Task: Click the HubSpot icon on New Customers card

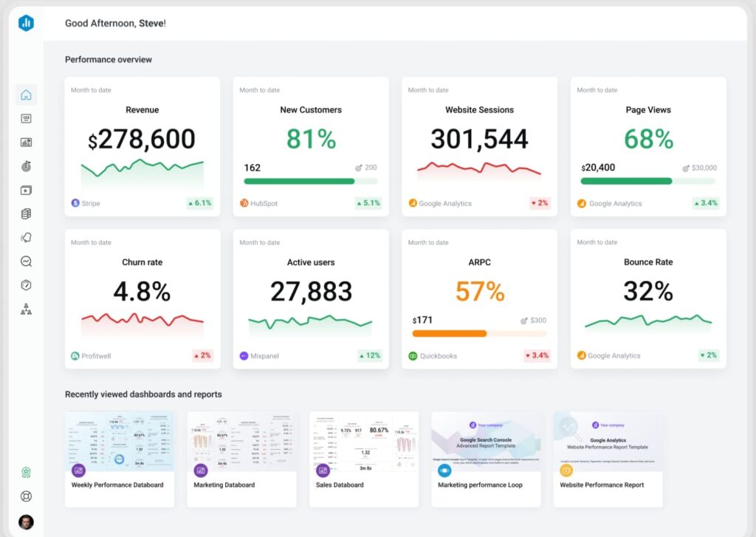Action: tap(244, 203)
